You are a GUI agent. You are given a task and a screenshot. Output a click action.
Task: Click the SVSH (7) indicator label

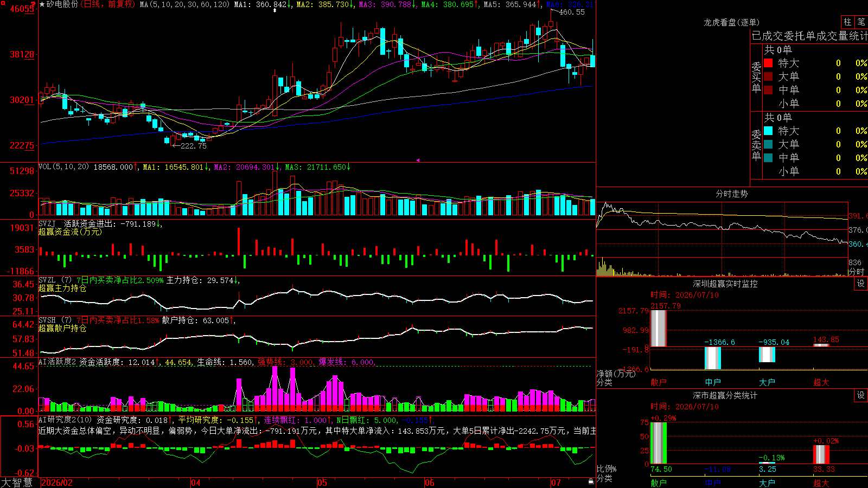click(x=55, y=320)
